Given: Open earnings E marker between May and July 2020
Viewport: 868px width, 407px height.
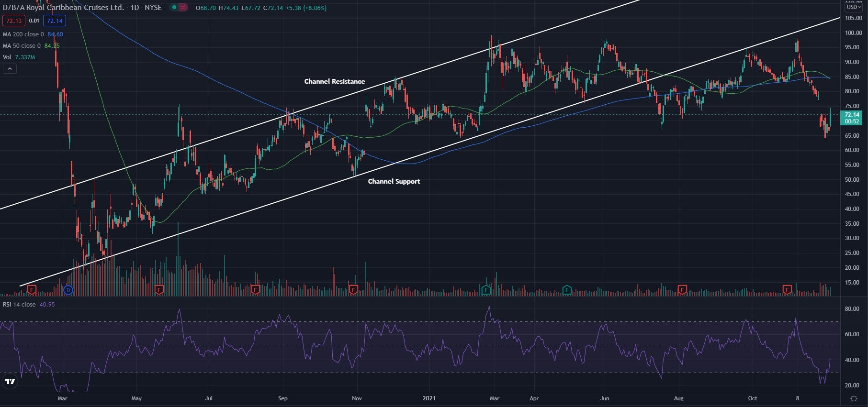Looking at the screenshot, I should [x=159, y=290].
